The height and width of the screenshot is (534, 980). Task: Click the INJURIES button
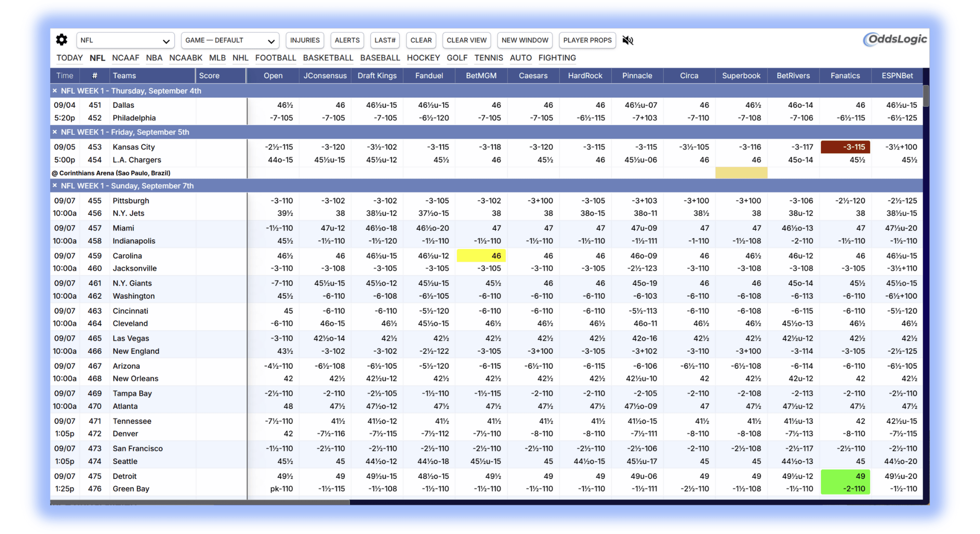click(305, 40)
